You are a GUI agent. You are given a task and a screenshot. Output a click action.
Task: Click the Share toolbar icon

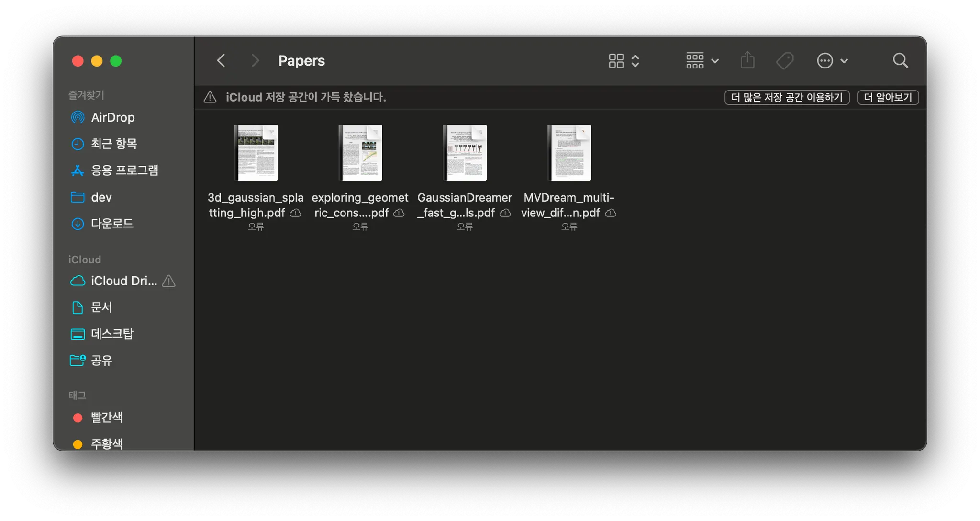pos(747,61)
